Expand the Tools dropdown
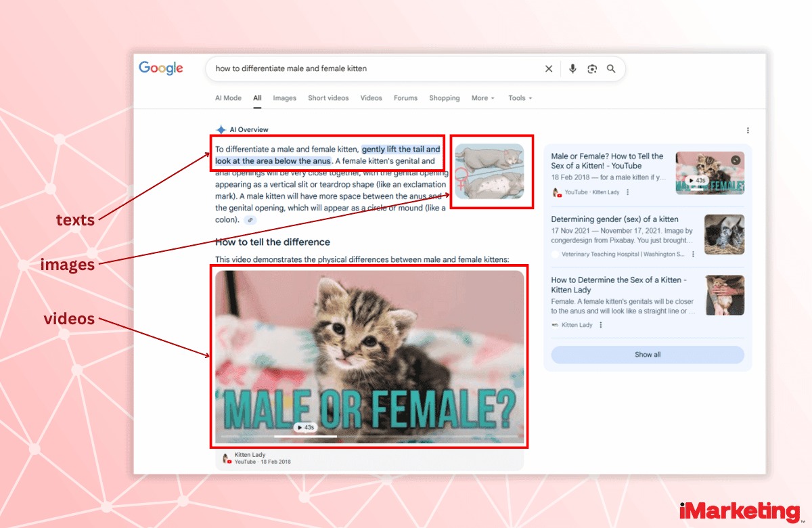Image resolution: width=812 pixels, height=528 pixels. click(520, 98)
